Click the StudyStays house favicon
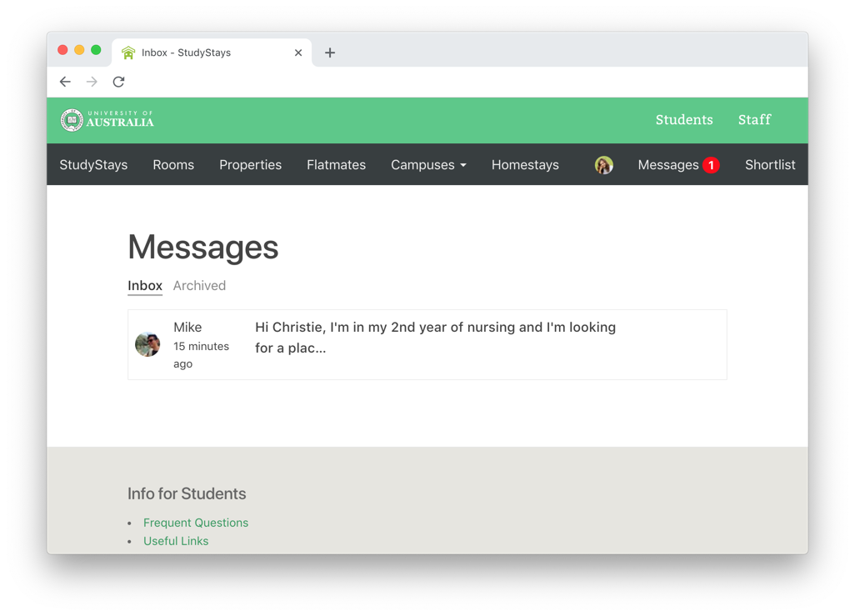This screenshot has width=855, height=616. tap(128, 53)
